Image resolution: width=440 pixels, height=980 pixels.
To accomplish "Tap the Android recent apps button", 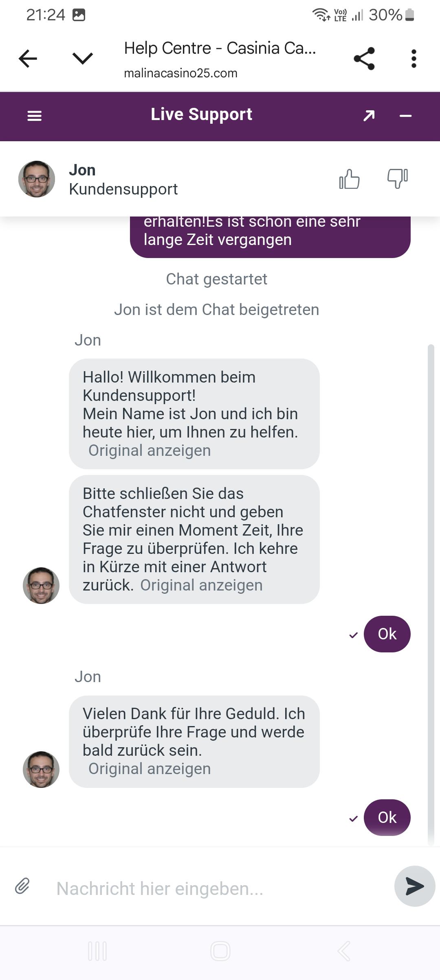I will 97,951.
